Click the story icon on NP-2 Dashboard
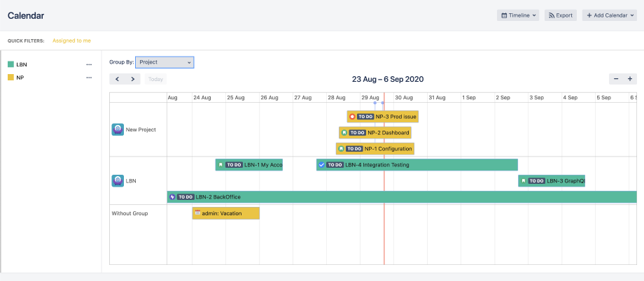 click(x=344, y=132)
